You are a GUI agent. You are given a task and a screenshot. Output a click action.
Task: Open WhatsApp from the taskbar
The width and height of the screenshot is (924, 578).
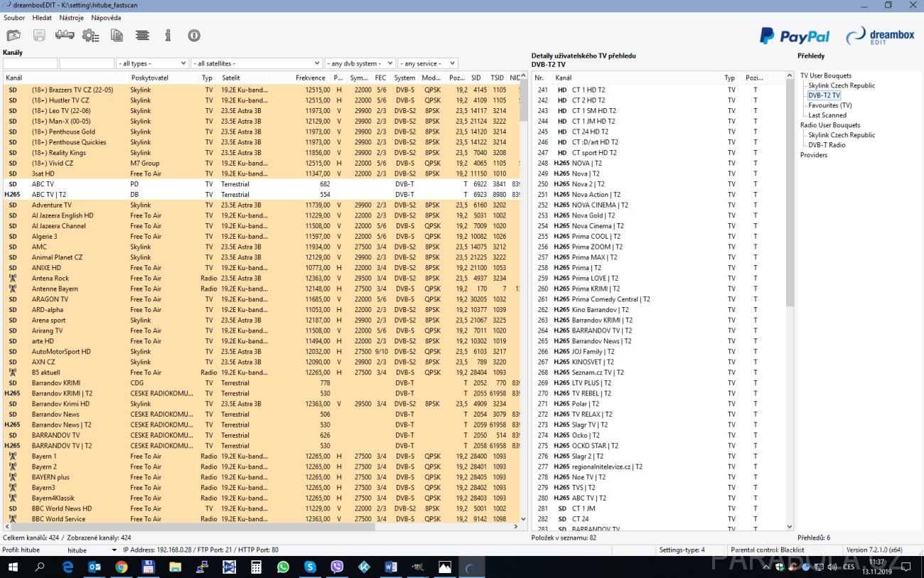coord(283,567)
